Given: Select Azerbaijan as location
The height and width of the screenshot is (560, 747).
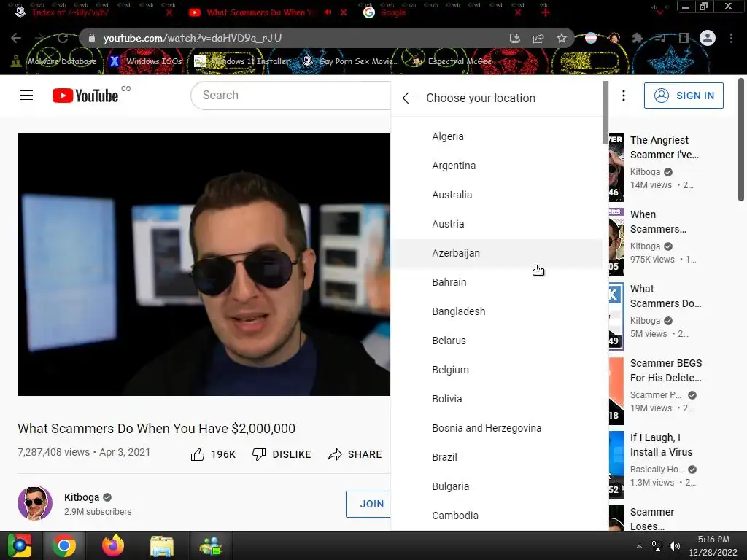Looking at the screenshot, I should [x=496, y=253].
